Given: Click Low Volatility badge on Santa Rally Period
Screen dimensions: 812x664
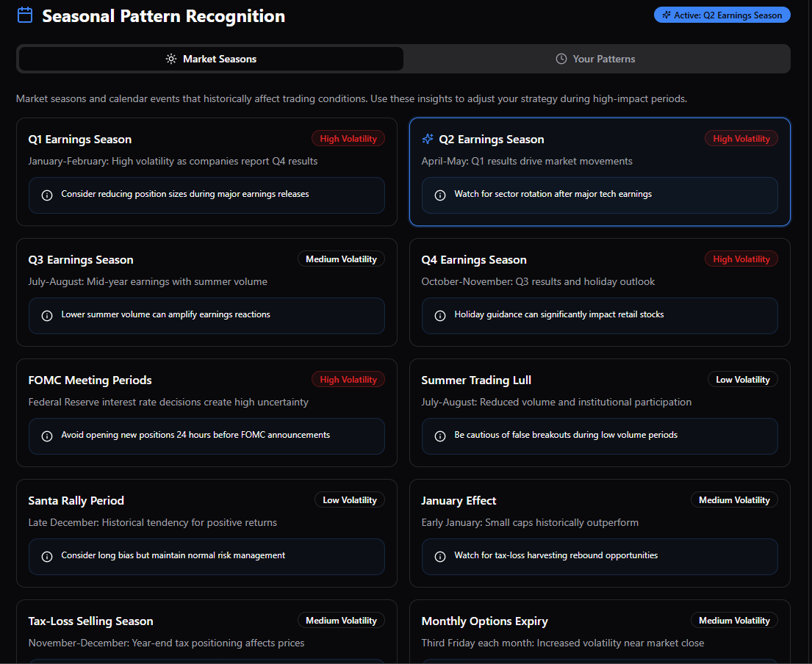Looking at the screenshot, I should (x=350, y=500).
